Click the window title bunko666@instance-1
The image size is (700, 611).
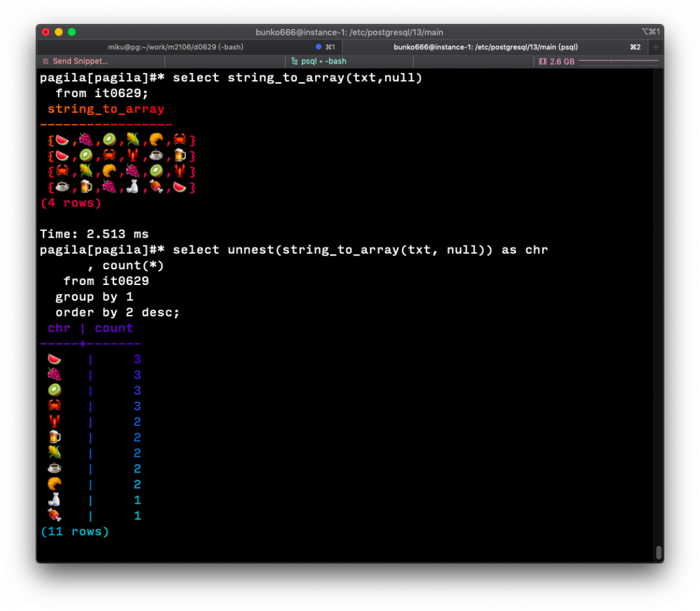coord(349,32)
